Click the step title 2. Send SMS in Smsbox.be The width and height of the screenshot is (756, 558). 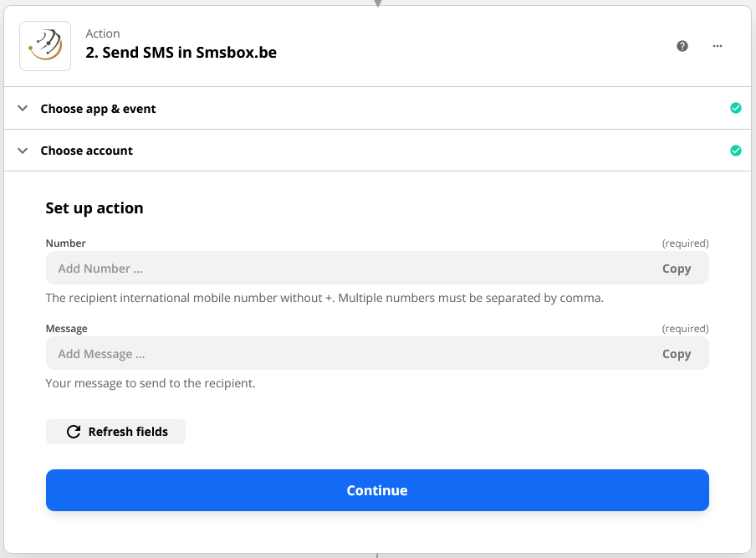(x=181, y=51)
